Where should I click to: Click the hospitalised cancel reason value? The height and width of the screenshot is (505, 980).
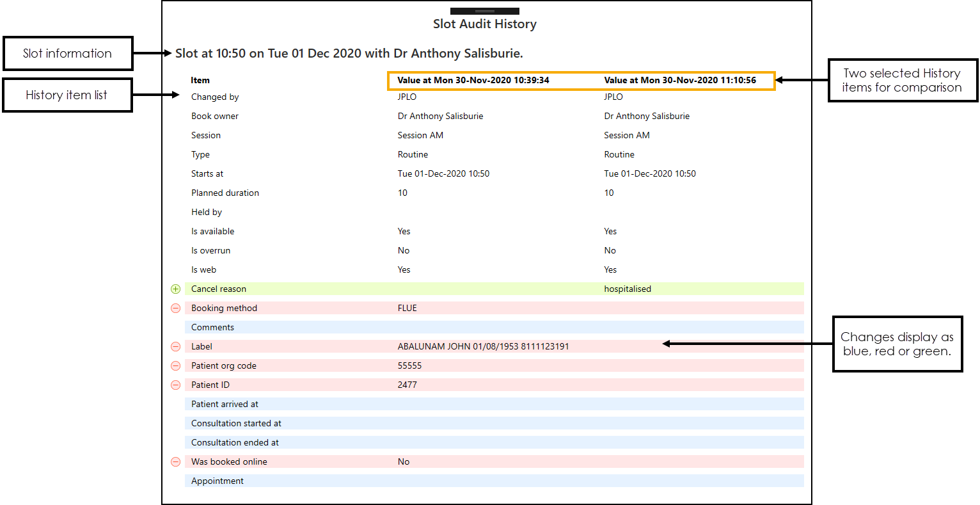[627, 289]
